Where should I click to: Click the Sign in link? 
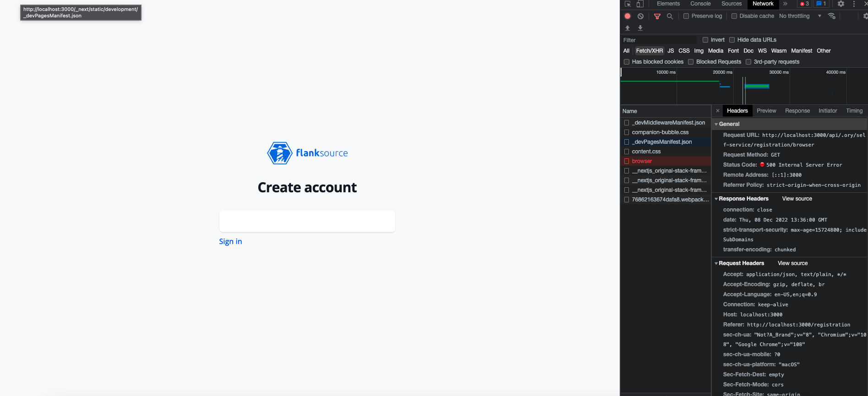(230, 241)
